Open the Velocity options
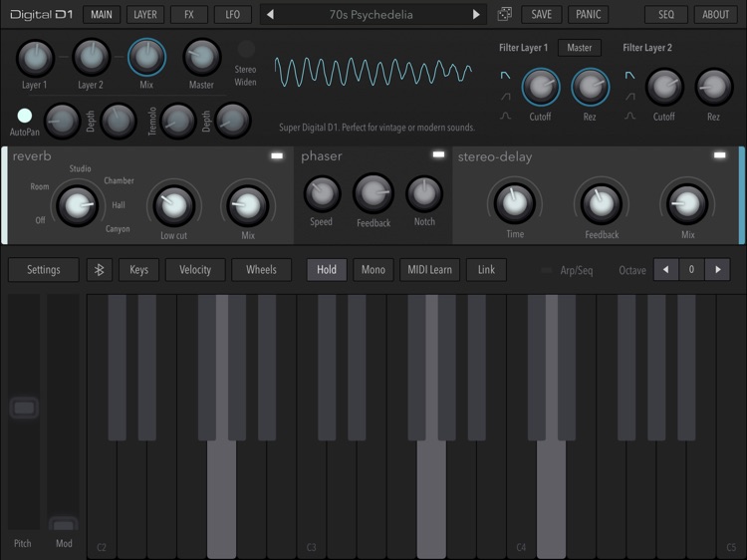747x560 pixels. point(195,270)
